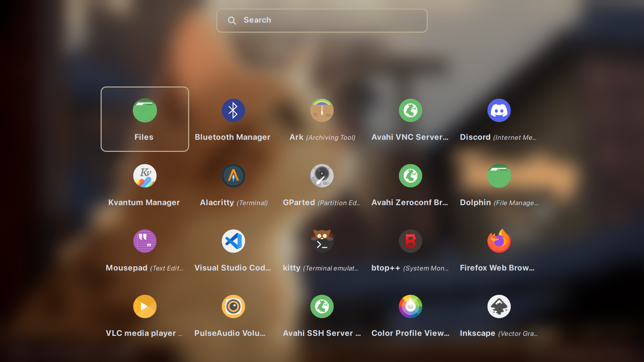Image resolution: width=644 pixels, height=362 pixels.
Task: Launch Kvantum Manager icon
Action: click(145, 176)
